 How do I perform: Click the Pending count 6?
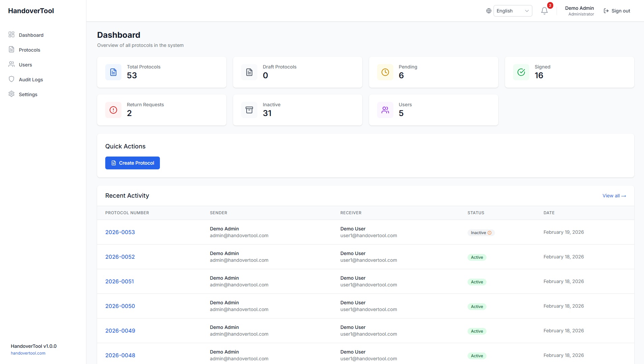(401, 76)
